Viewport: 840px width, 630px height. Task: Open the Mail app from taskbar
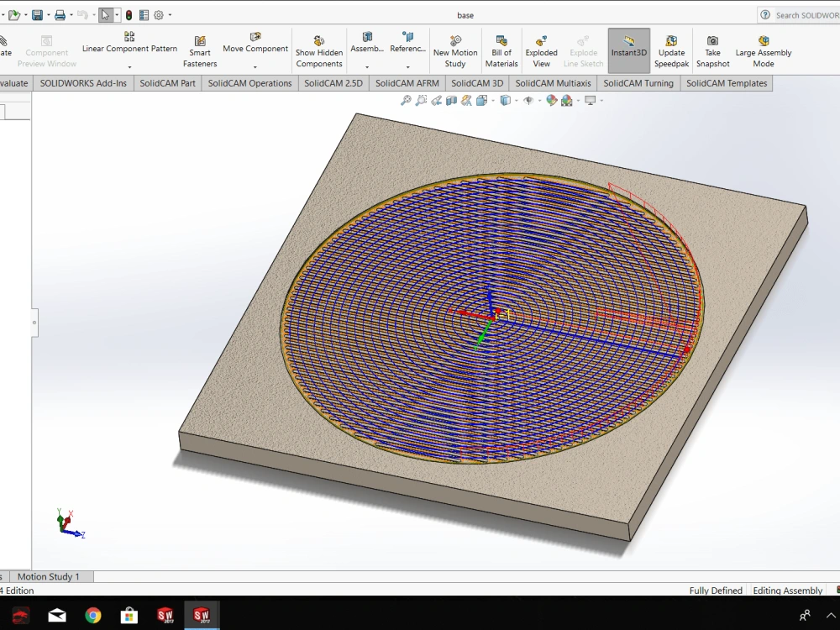[x=57, y=615]
